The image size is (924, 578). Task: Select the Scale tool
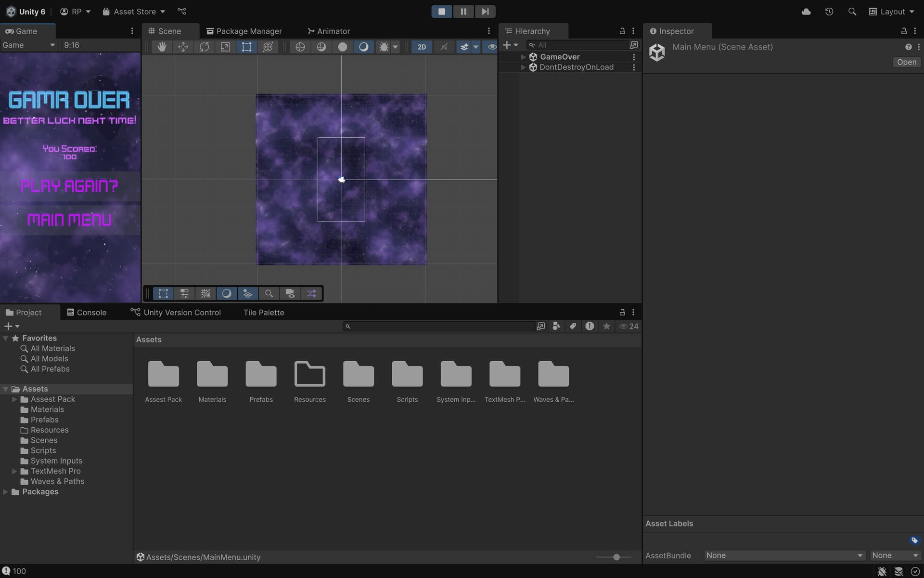225,47
